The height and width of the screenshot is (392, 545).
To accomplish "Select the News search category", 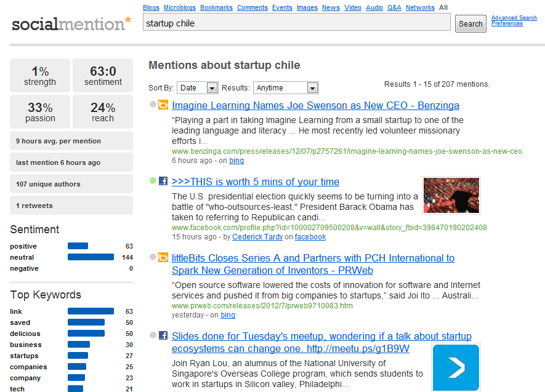I will point(331,7).
